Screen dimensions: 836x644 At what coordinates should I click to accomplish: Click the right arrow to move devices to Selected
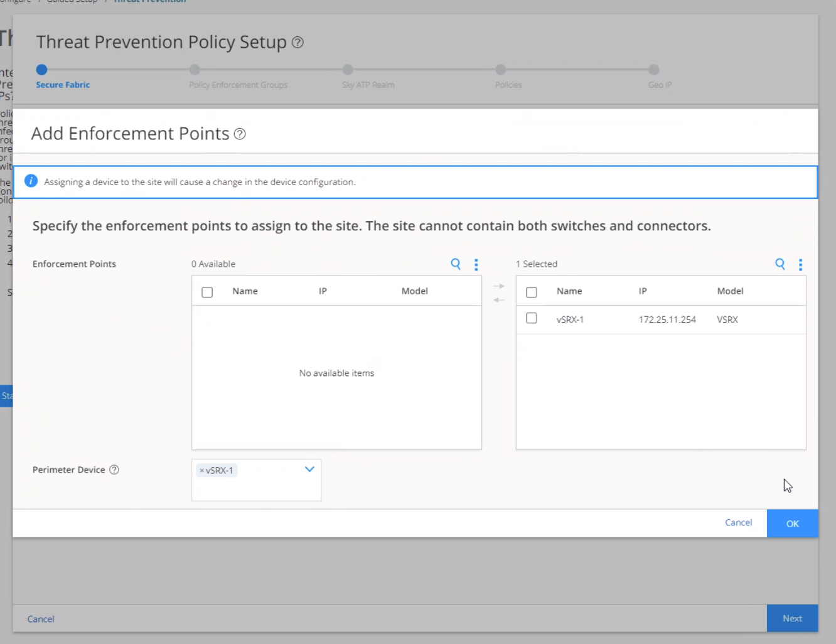click(498, 286)
